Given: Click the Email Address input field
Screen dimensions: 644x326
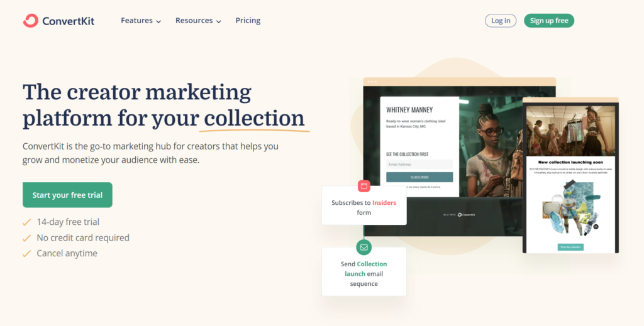Looking at the screenshot, I should (419, 165).
